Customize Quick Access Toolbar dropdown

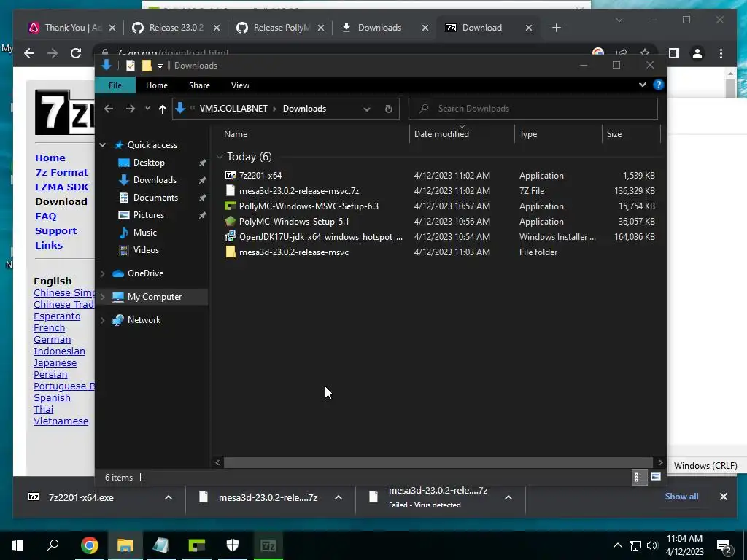pyautogui.click(x=160, y=66)
